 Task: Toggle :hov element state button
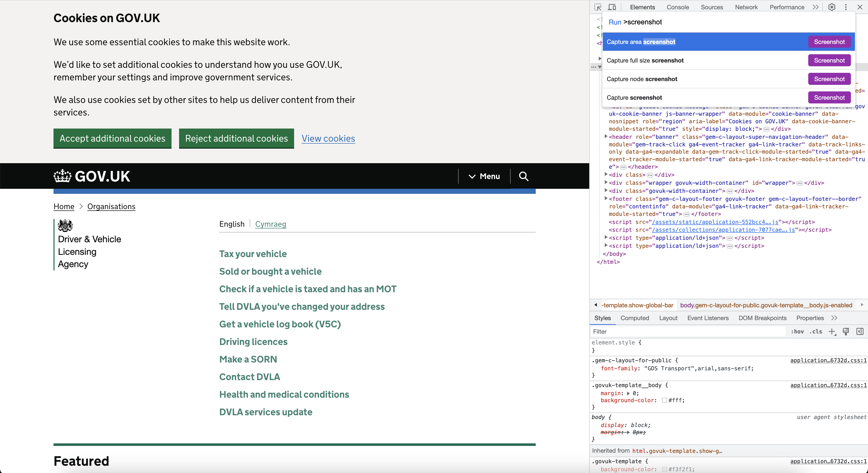click(x=797, y=331)
